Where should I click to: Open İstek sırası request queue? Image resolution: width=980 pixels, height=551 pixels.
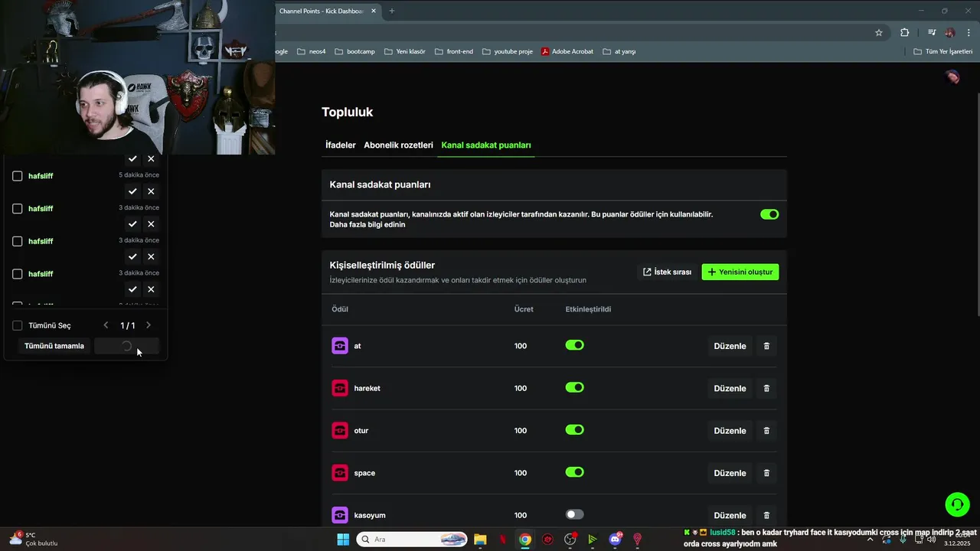[667, 272]
